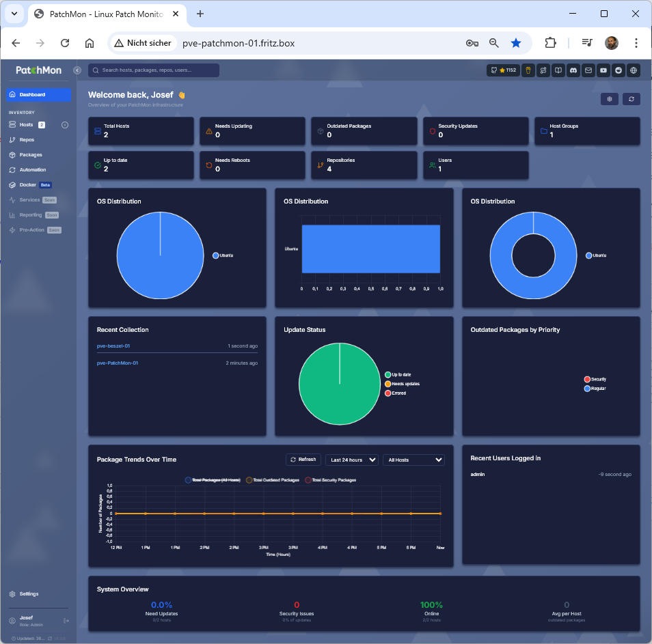This screenshot has height=644, width=652.
Task: Collapse the sidebar with the chevron
Action: coord(77,70)
